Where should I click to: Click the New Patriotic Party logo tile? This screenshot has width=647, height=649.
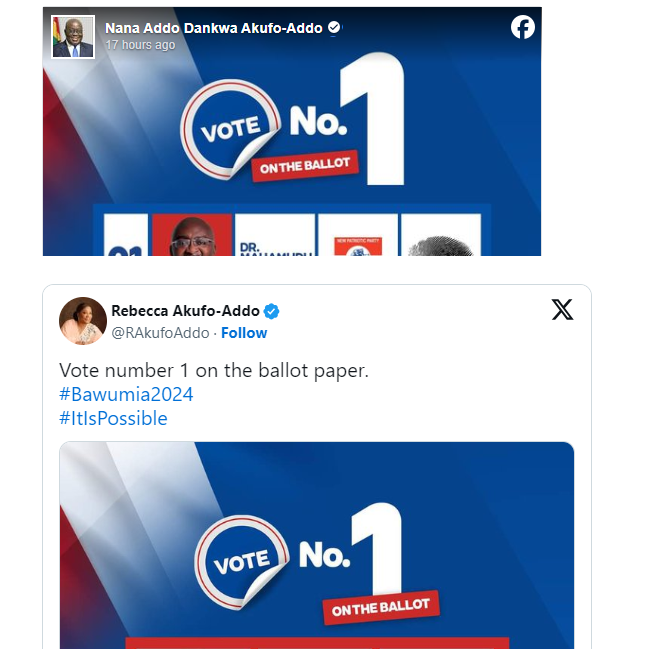point(357,236)
